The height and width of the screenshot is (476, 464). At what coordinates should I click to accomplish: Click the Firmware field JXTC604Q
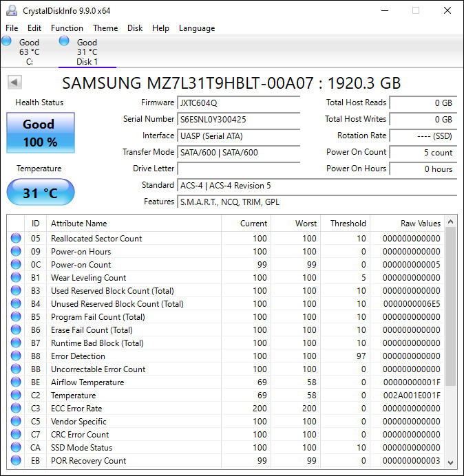238,103
